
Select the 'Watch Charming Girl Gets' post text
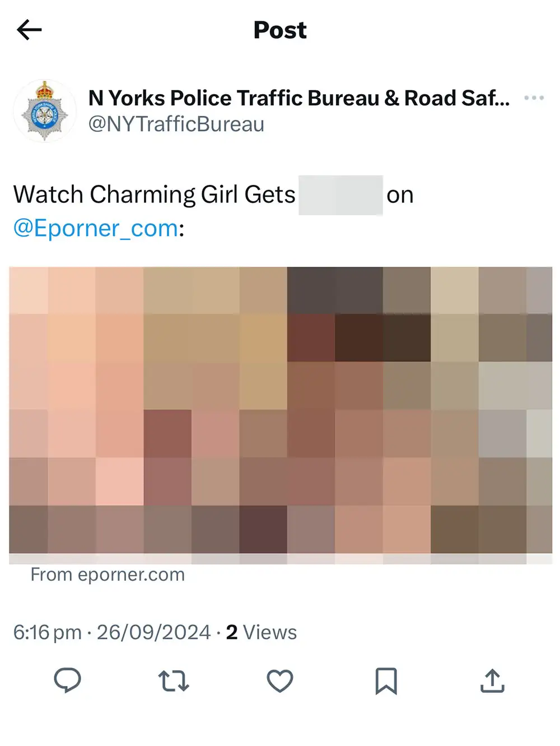[155, 195]
